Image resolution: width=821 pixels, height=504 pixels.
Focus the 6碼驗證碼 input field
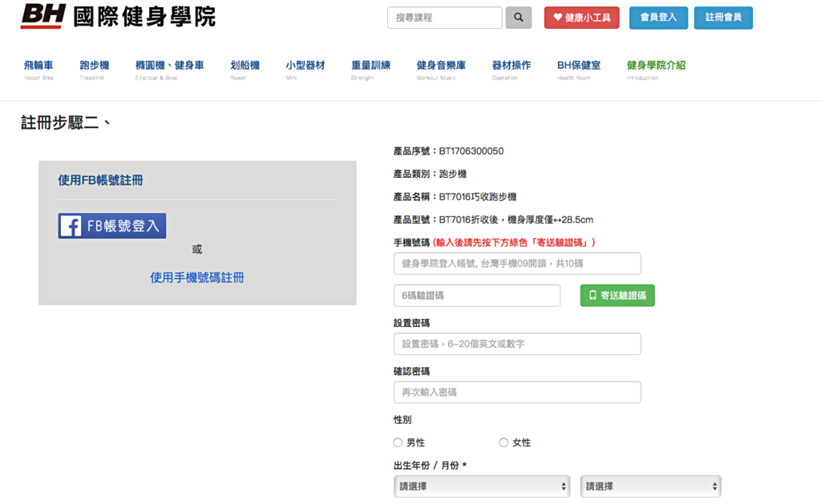click(x=476, y=296)
